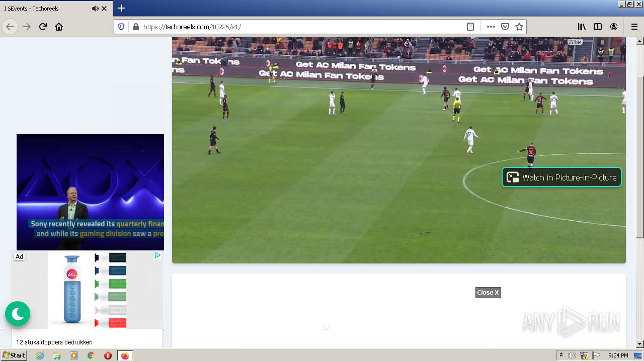
Task: Mute the tab audio speaker icon
Action: click(95, 9)
